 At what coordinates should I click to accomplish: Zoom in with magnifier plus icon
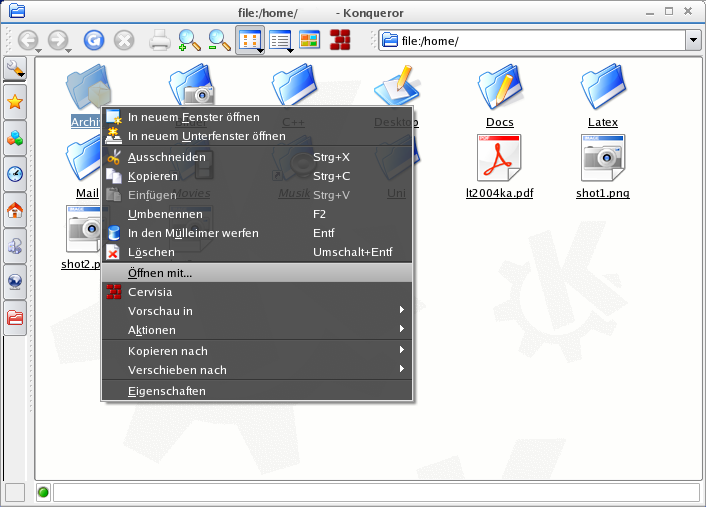[190, 41]
